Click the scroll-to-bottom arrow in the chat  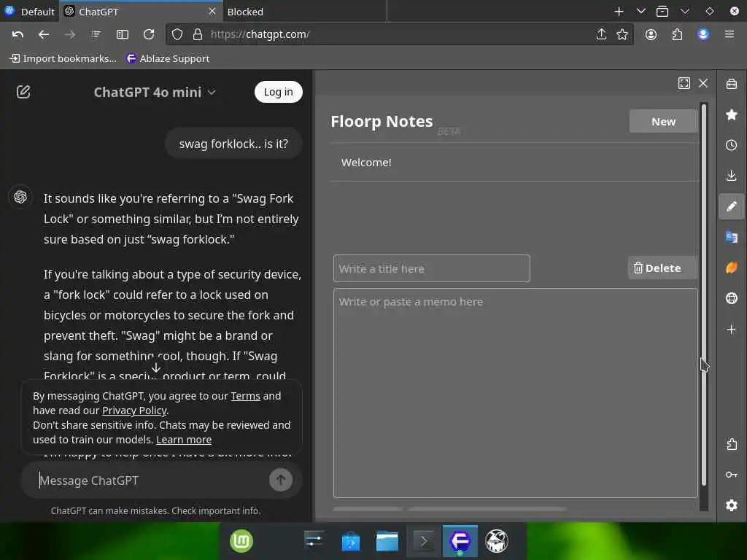pyautogui.click(x=156, y=367)
